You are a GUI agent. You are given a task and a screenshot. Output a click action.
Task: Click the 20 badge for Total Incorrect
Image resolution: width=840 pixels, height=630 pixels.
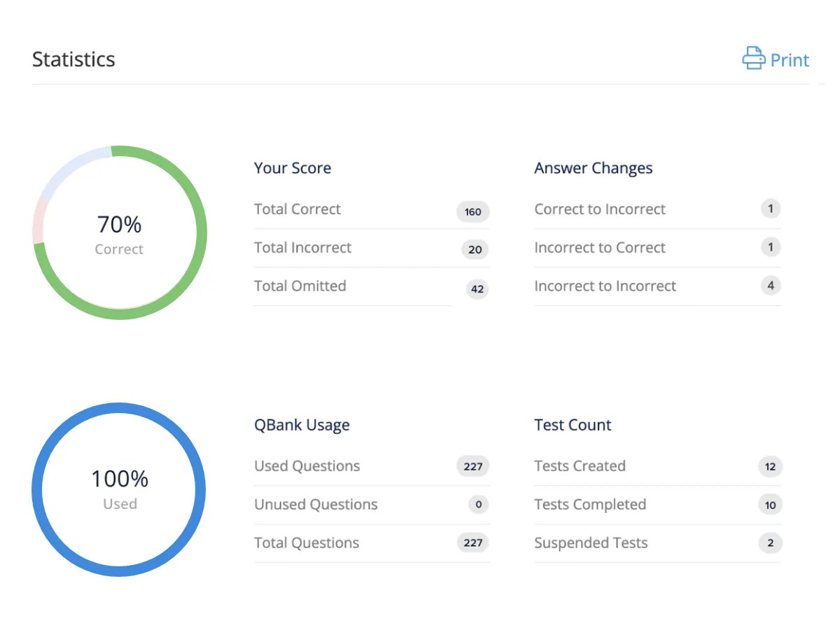pyautogui.click(x=475, y=250)
